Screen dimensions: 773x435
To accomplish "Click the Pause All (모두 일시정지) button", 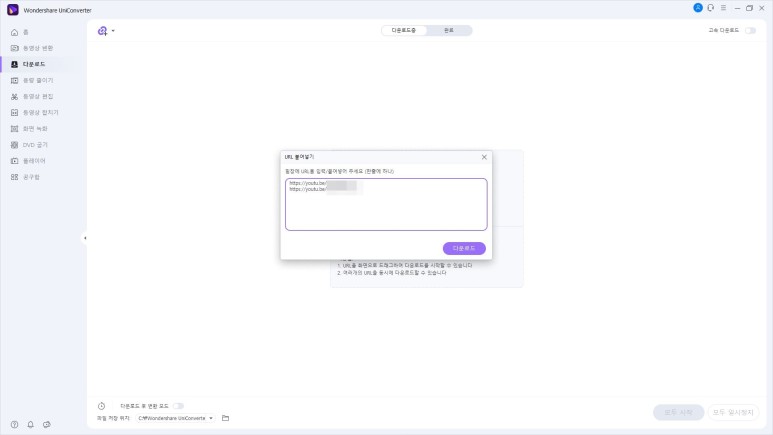I will coord(733,412).
